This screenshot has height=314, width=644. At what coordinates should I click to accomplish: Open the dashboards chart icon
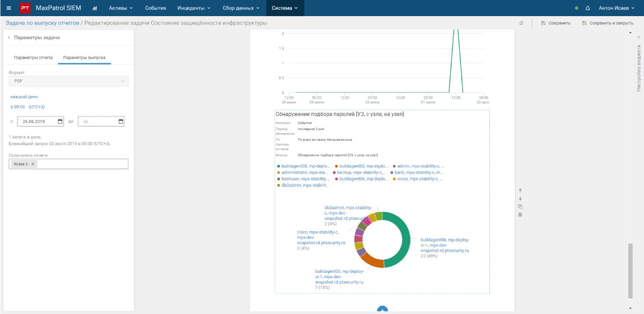(95, 8)
